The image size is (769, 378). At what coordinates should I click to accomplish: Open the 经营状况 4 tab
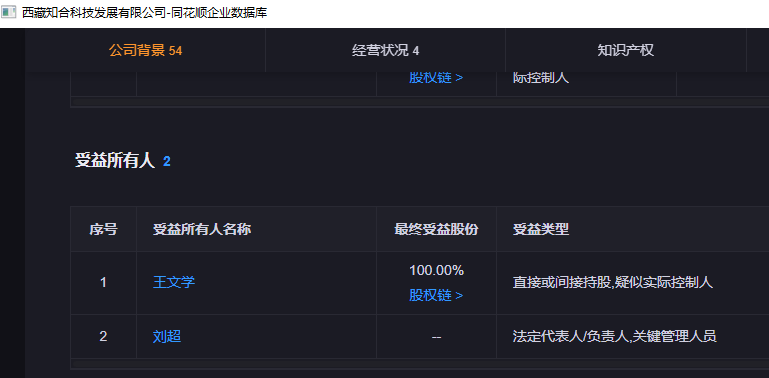click(385, 50)
